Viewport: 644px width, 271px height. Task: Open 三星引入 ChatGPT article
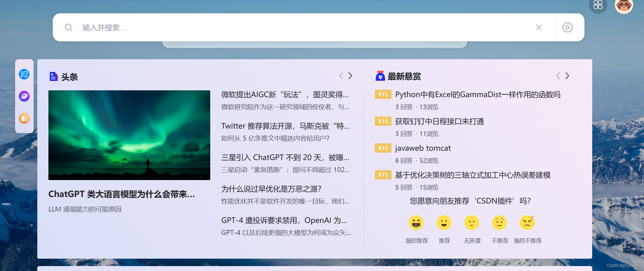pos(285,158)
